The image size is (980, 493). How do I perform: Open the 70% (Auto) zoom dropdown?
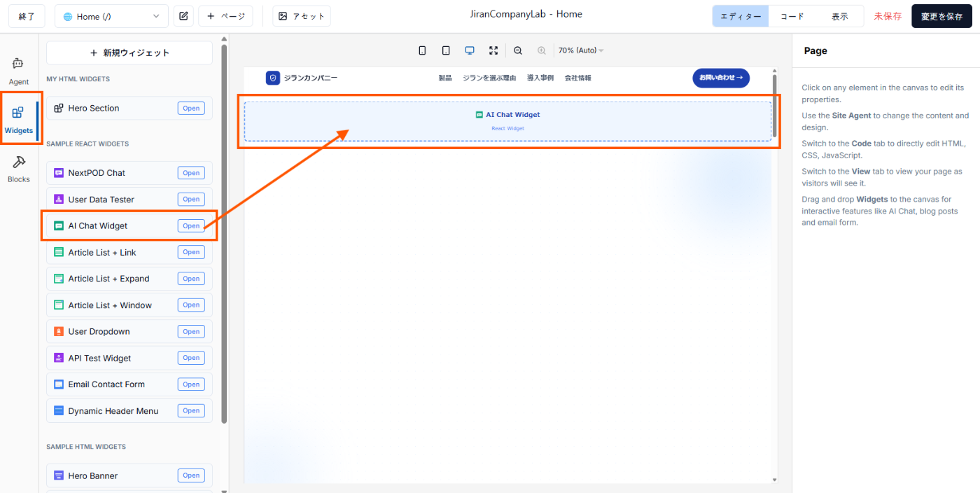pos(581,50)
